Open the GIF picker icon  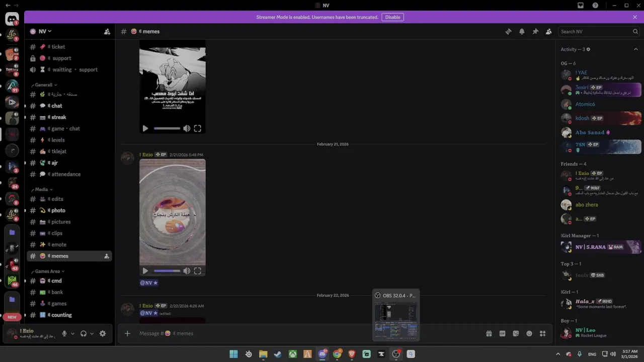[x=502, y=333]
